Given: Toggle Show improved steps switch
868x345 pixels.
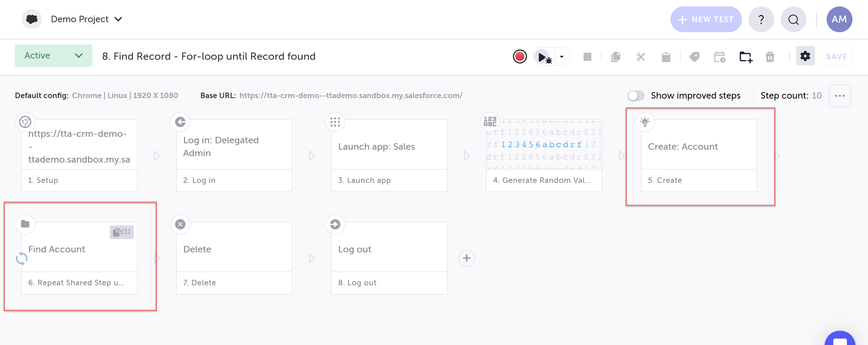Looking at the screenshot, I should click(x=636, y=96).
